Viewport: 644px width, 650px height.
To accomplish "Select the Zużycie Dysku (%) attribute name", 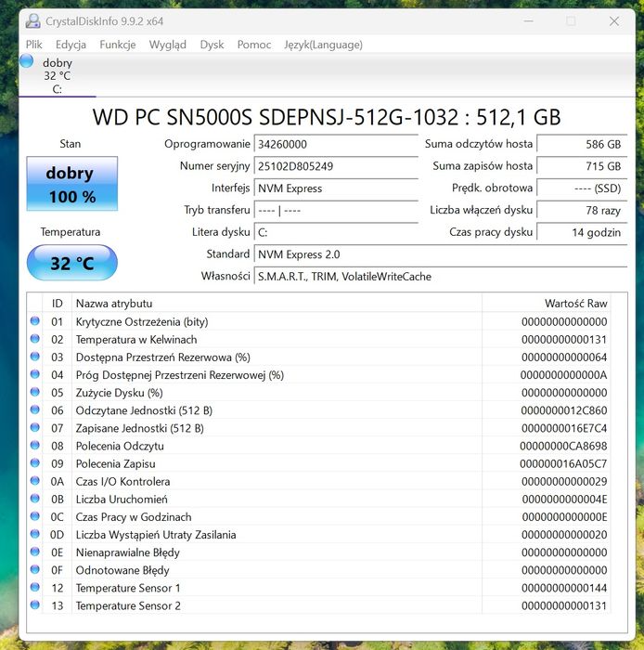I will click(x=119, y=393).
